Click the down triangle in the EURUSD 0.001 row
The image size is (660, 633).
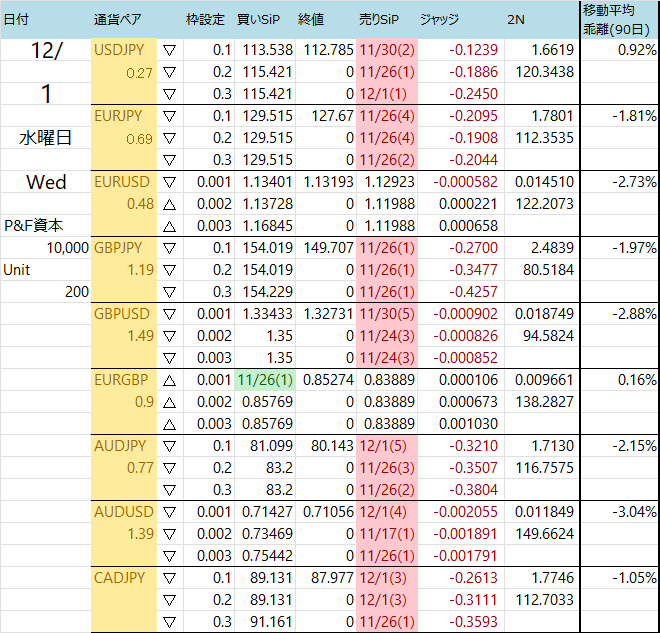tap(169, 183)
